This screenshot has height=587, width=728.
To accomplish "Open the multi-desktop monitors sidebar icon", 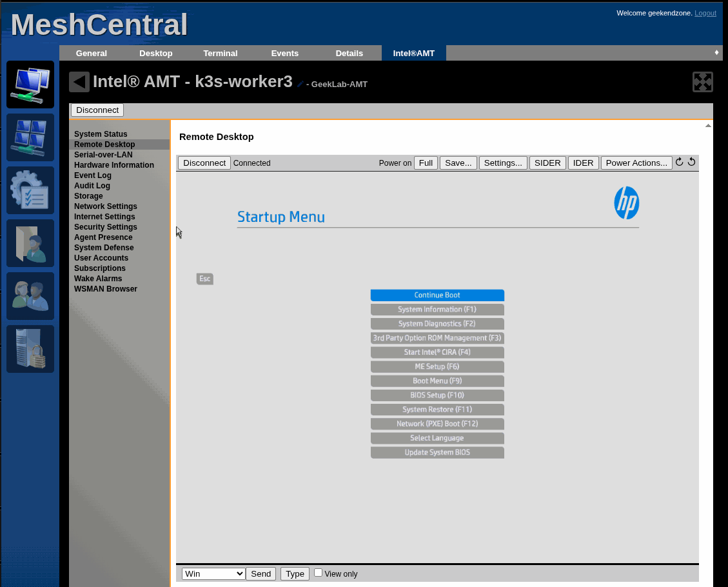I will coord(30,137).
